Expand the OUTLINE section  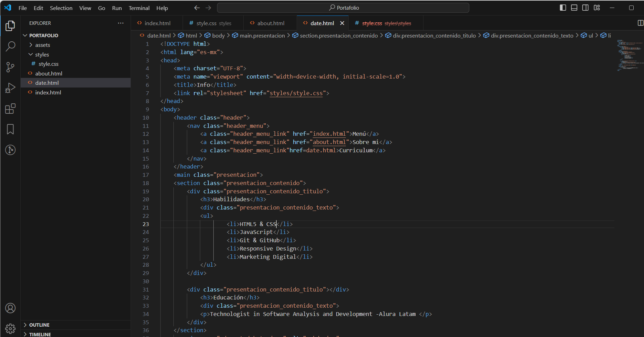tap(75, 325)
